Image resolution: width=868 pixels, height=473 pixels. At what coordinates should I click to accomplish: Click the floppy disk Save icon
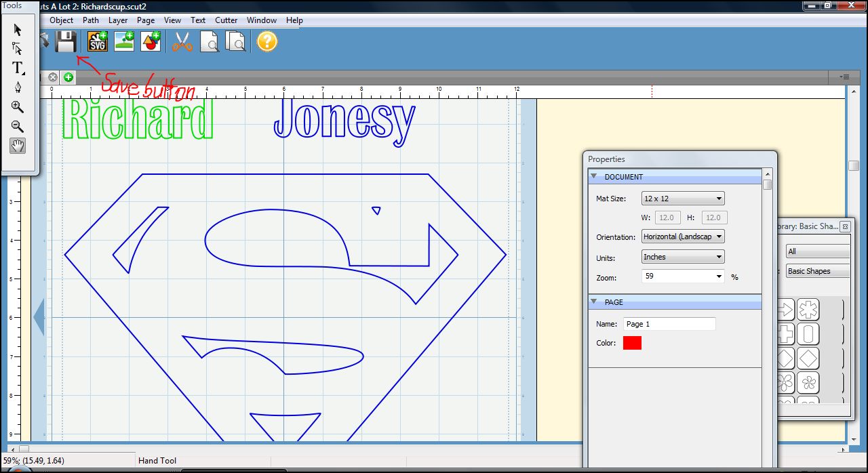[x=66, y=41]
